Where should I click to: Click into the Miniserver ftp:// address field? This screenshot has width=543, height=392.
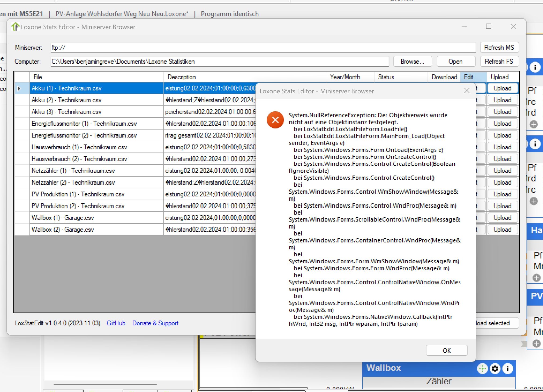pos(263,48)
